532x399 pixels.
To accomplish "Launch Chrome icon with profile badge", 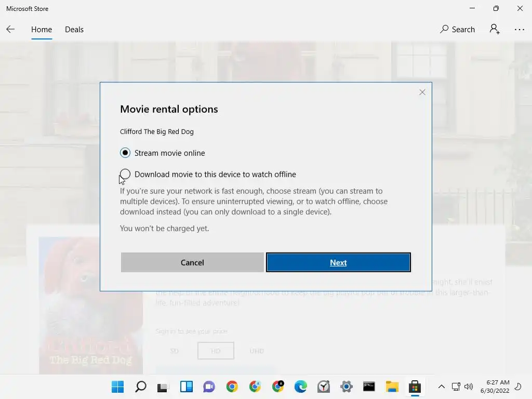I will point(278,387).
